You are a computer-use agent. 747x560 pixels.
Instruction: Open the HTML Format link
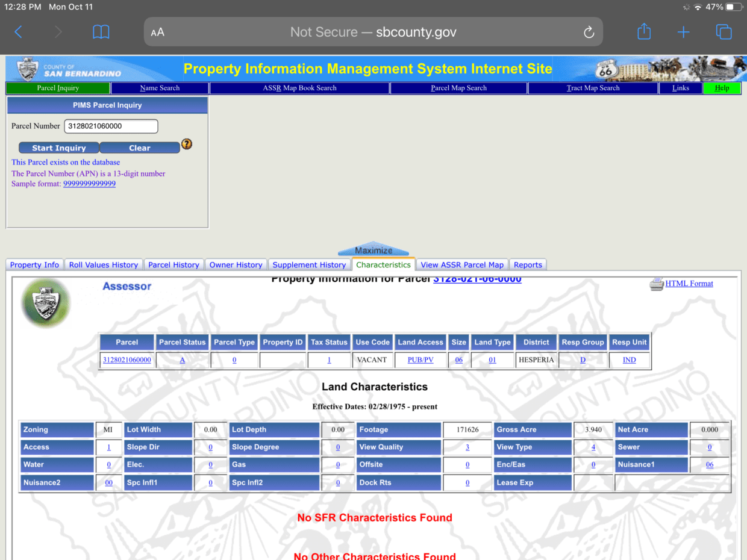[x=689, y=284]
